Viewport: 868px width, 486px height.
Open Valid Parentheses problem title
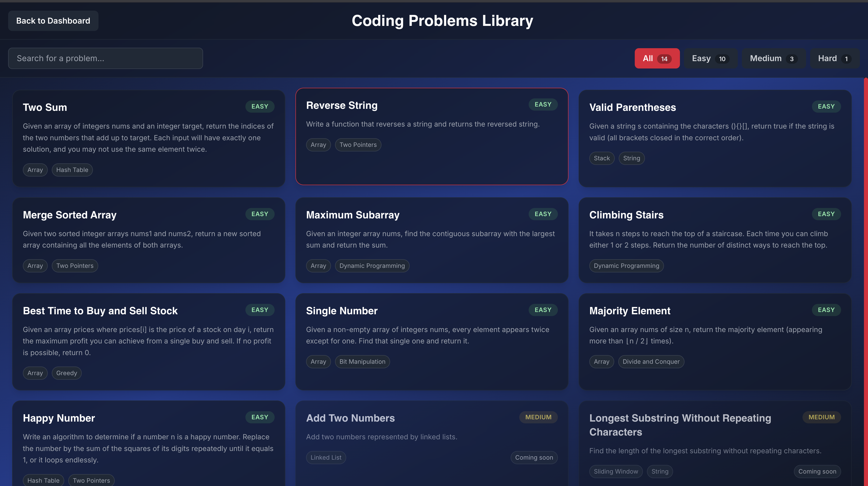click(x=632, y=108)
